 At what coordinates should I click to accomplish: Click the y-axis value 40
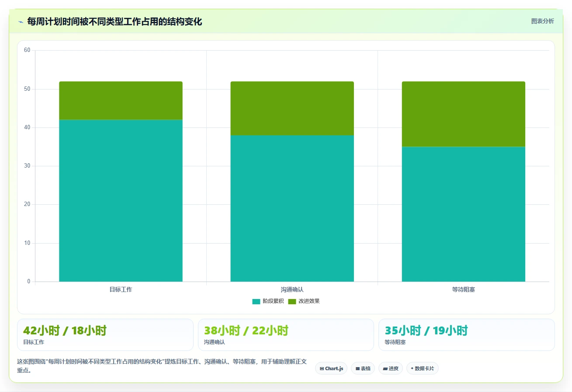(x=27, y=127)
